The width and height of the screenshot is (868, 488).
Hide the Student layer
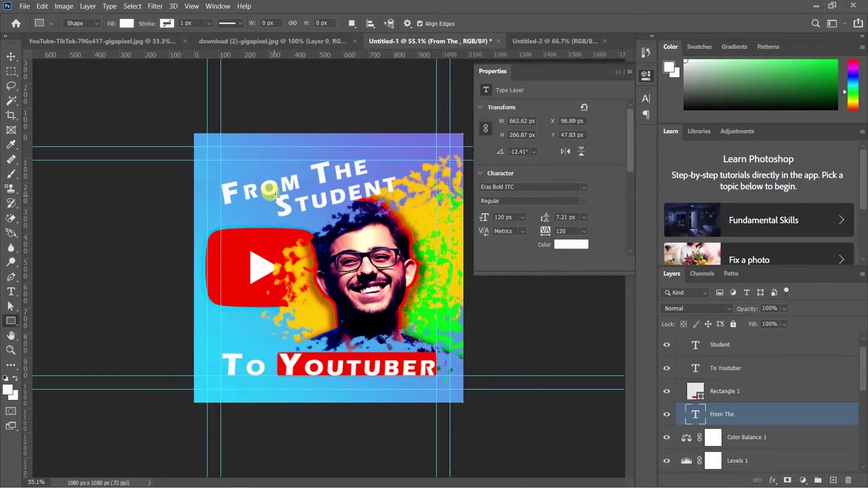(x=667, y=345)
